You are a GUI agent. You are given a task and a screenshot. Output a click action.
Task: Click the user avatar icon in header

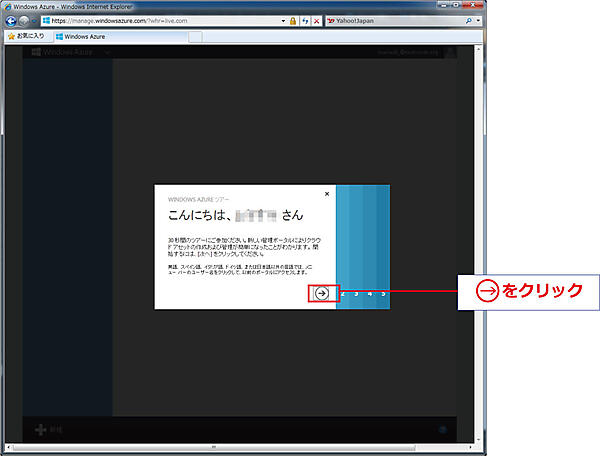coord(451,52)
